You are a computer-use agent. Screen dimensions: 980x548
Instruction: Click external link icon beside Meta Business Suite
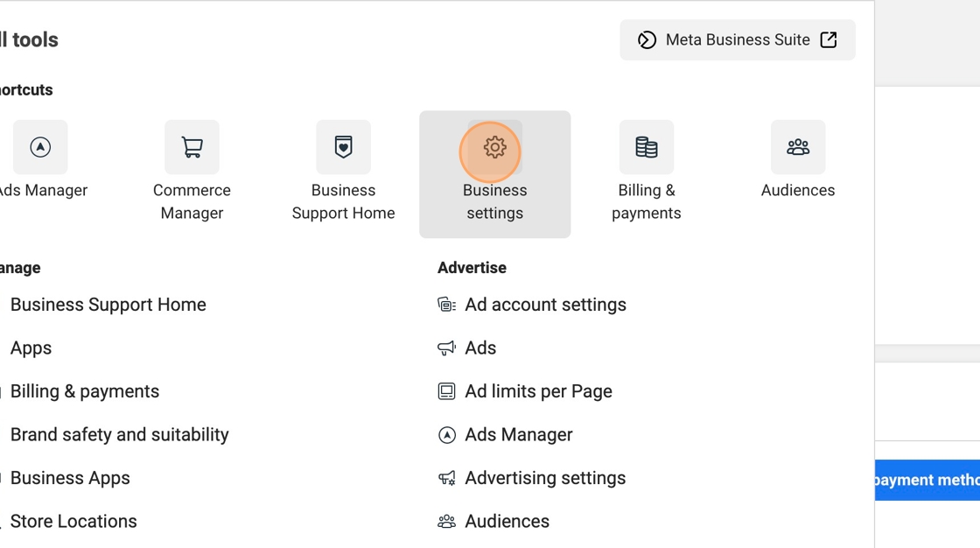click(x=829, y=40)
